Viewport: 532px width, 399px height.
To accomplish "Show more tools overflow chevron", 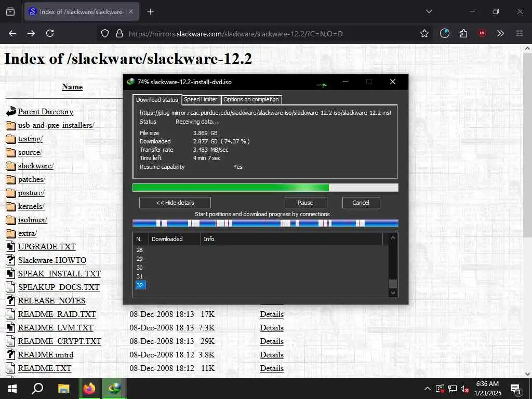I will [x=500, y=33].
